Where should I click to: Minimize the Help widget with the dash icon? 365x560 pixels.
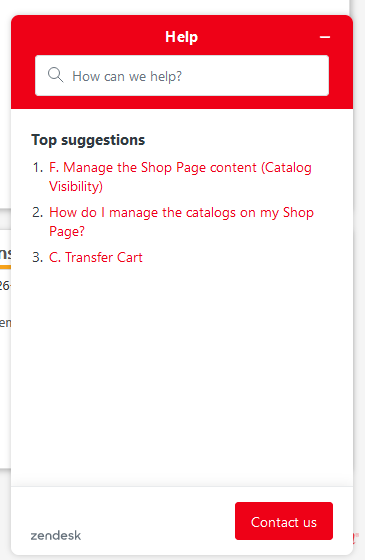point(325,37)
